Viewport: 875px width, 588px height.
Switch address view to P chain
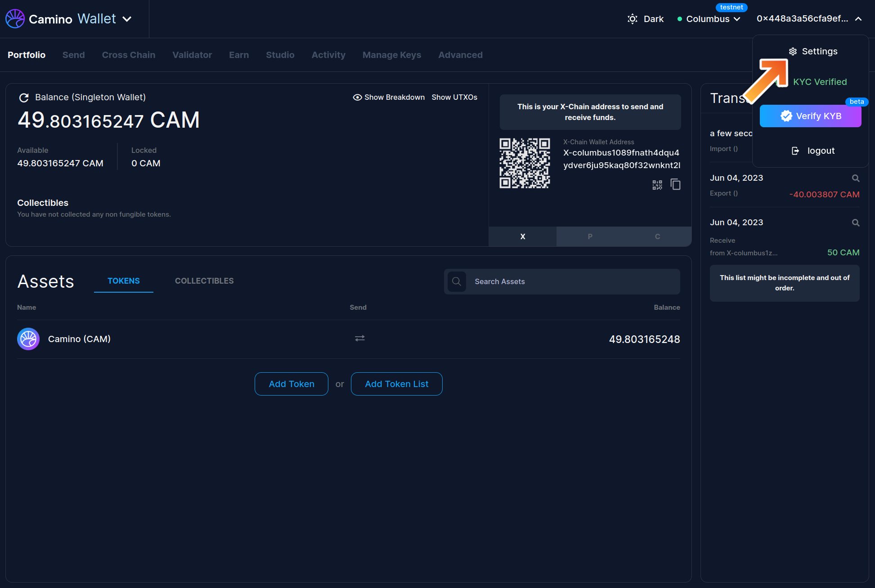point(590,236)
